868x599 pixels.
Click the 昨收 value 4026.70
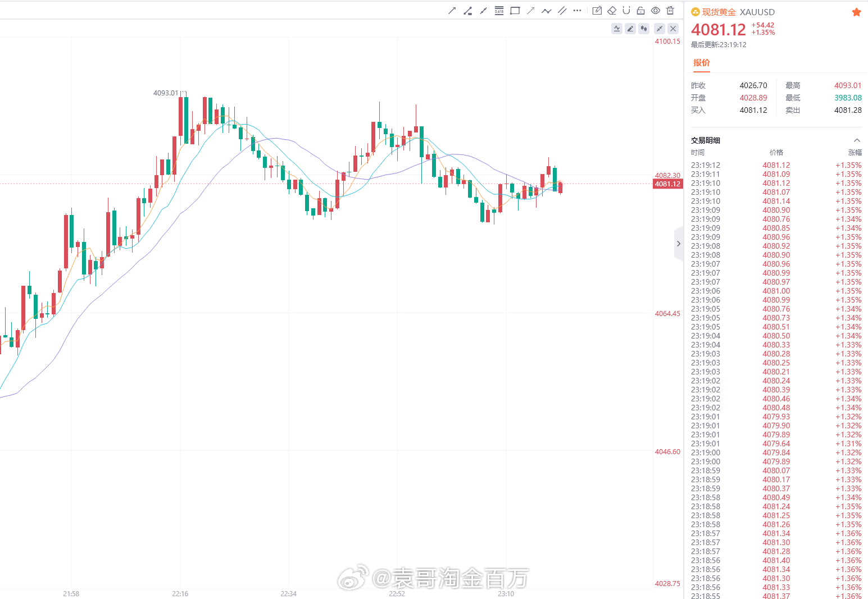tap(753, 85)
